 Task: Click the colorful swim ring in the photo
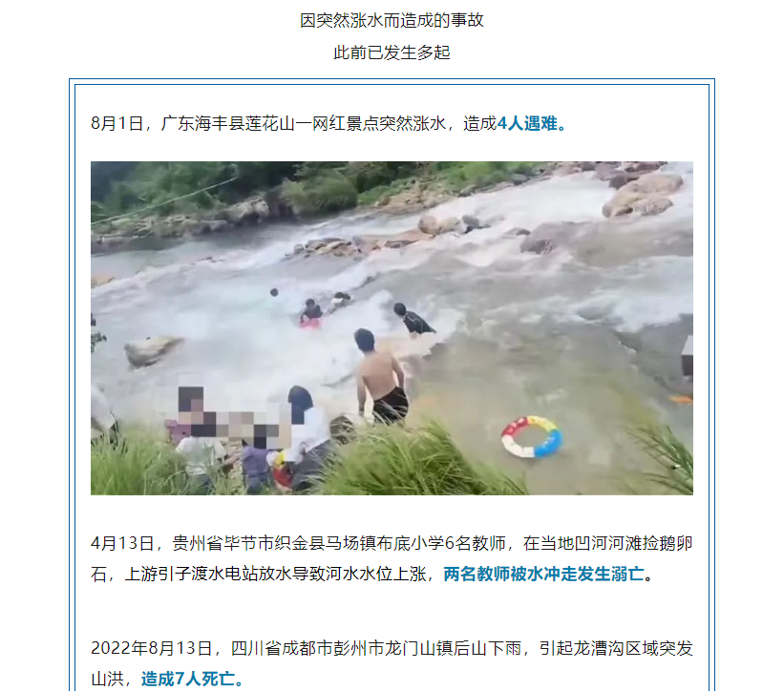coord(532,437)
